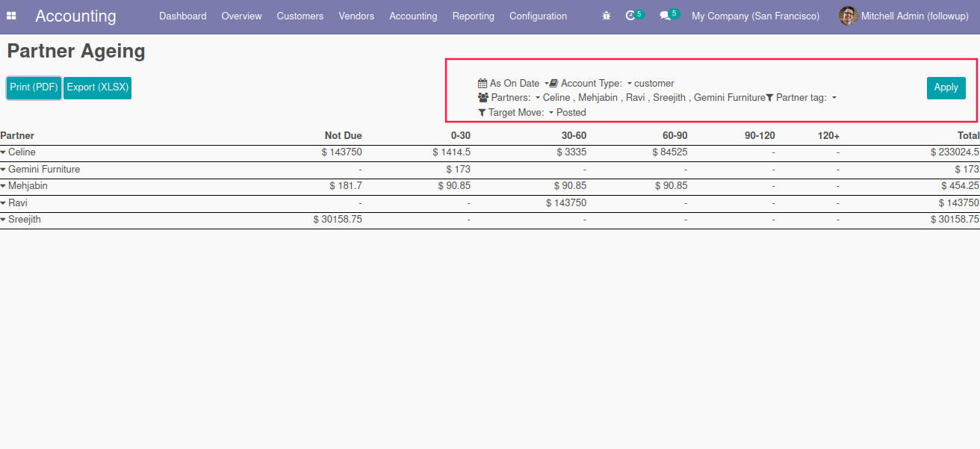
Task: Open the Account Type dropdown arrow
Action: point(630,84)
